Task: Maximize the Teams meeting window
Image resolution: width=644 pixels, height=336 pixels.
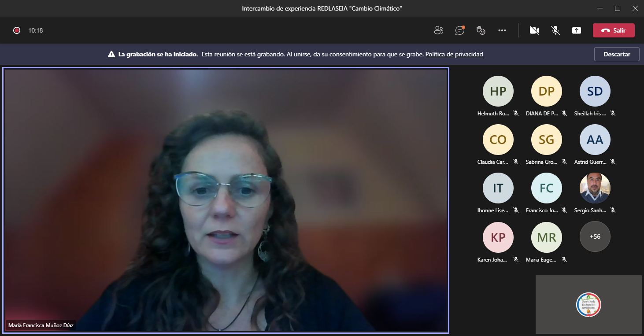Action: click(x=618, y=8)
